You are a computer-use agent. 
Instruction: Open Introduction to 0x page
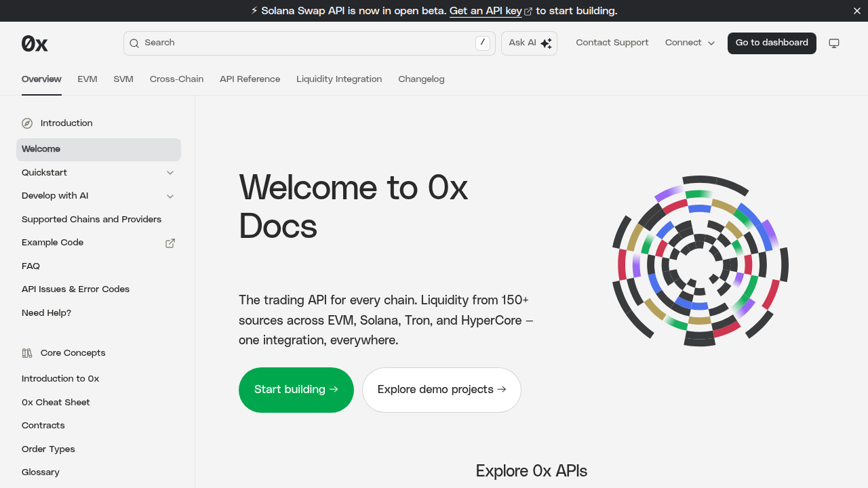coord(98,379)
